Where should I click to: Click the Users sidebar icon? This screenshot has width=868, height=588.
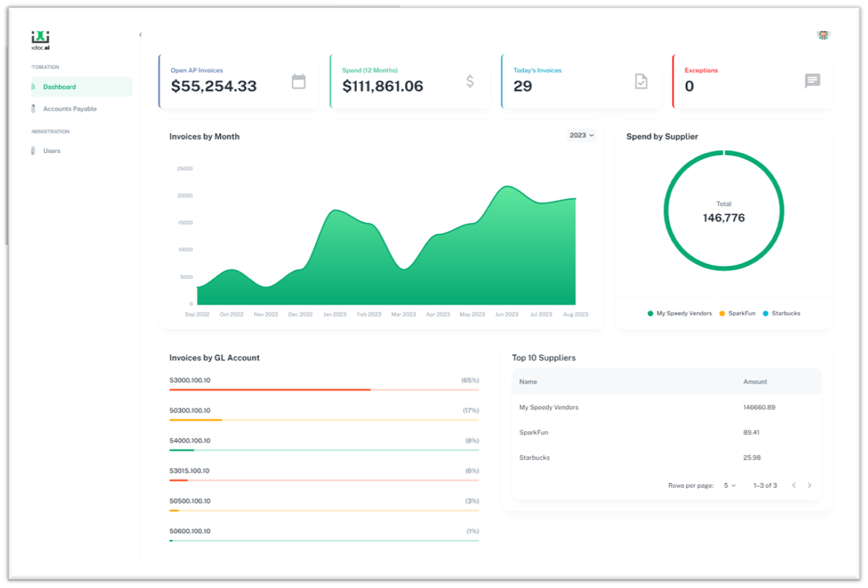tap(33, 151)
